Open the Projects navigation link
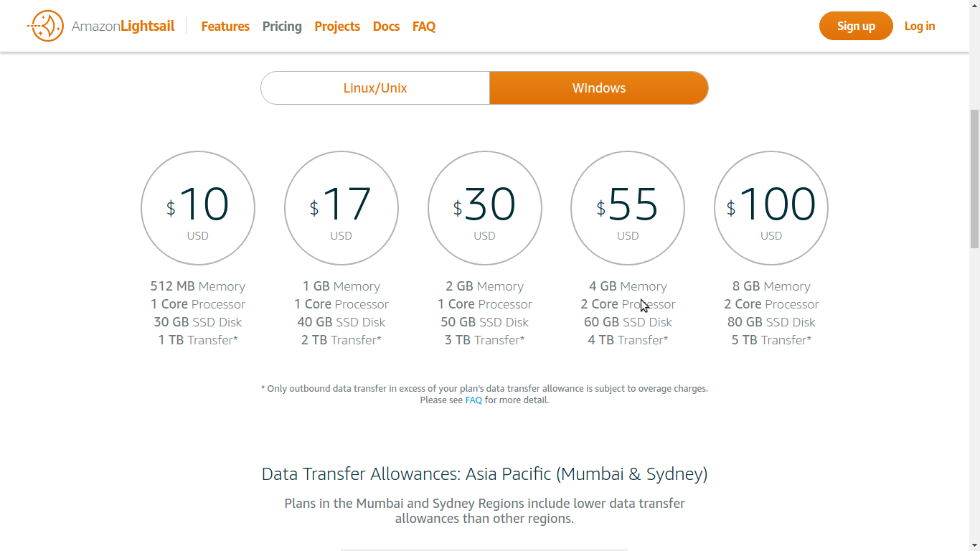The width and height of the screenshot is (980, 551). (337, 27)
